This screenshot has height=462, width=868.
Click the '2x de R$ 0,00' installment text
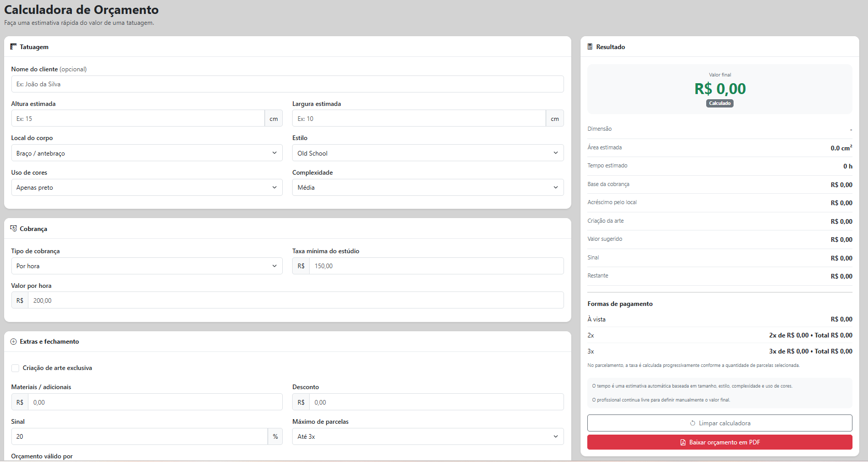pyautogui.click(x=789, y=335)
